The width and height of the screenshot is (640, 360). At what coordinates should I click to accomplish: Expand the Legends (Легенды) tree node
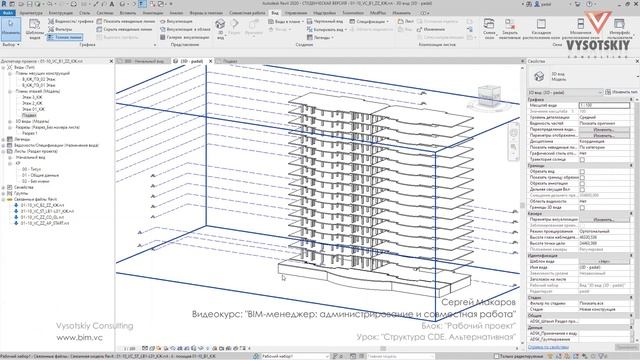[4, 139]
